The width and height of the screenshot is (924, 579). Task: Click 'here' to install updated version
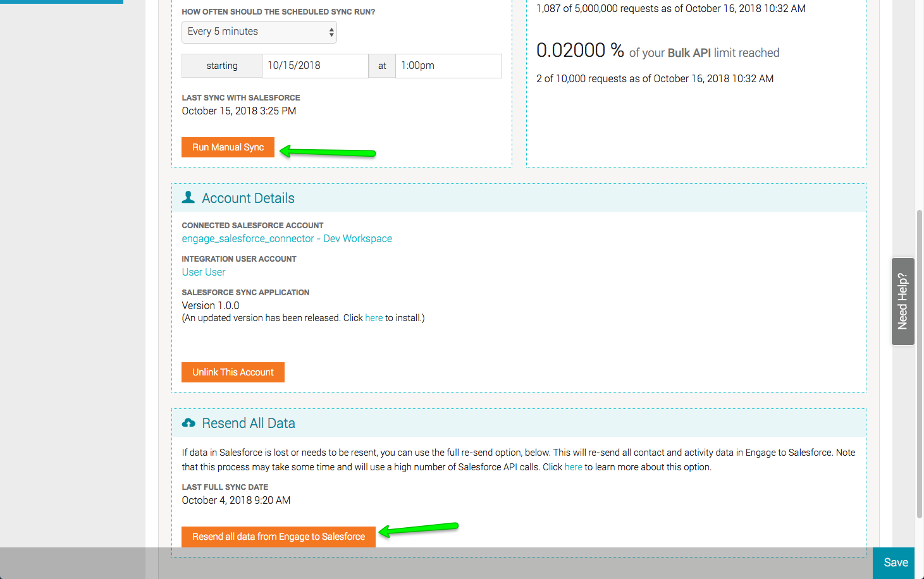pos(374,318)
